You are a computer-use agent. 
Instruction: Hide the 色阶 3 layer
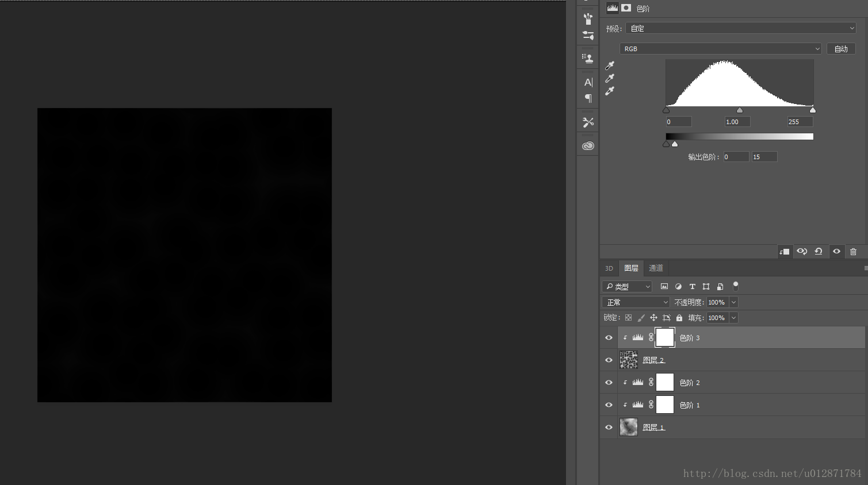point(609,338)
